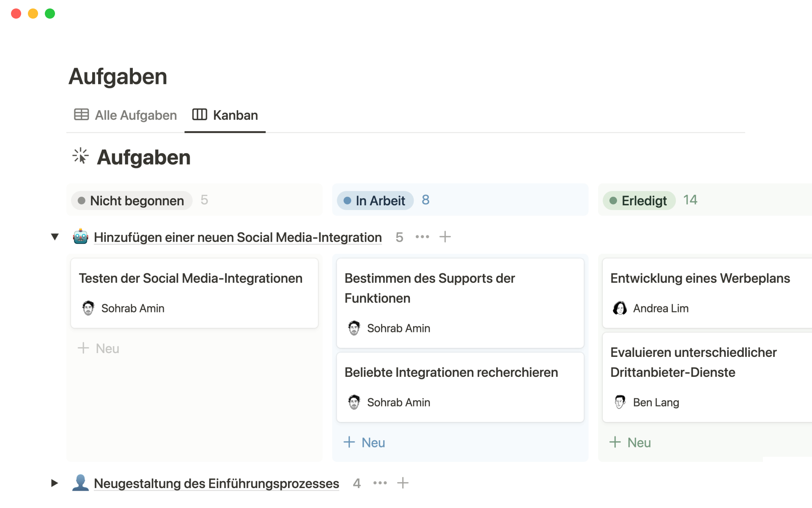The width and height of the screenshot is (812, 508).
Task: Switch to the Alle Aufgaben view
Action: [x=126, y=115]
